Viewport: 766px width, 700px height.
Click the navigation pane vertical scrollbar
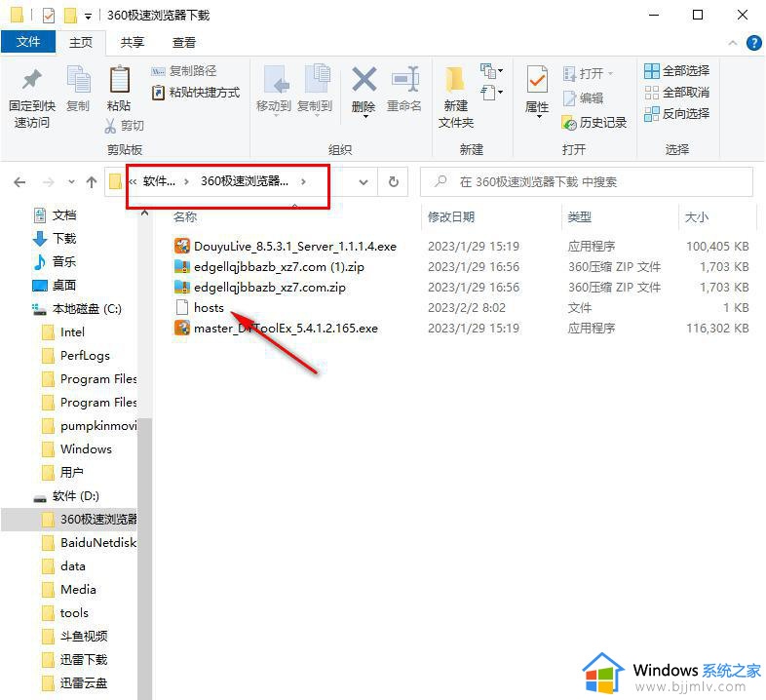(x=144, y=559)
